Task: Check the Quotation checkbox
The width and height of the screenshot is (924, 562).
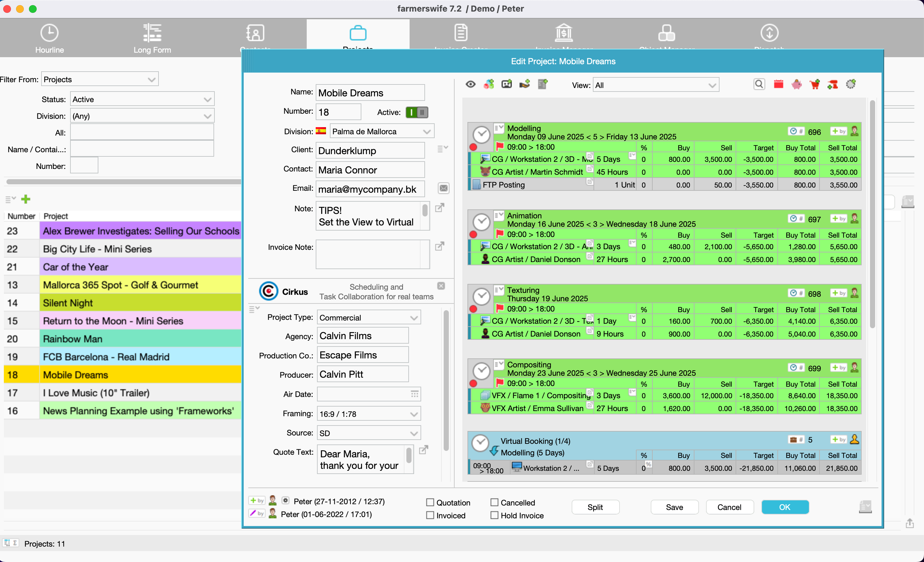Action: [x=430, y=502]
